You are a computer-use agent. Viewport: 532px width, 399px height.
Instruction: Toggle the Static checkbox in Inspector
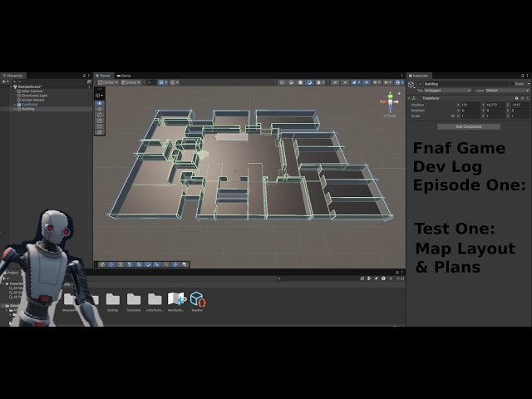pos(512,84)
